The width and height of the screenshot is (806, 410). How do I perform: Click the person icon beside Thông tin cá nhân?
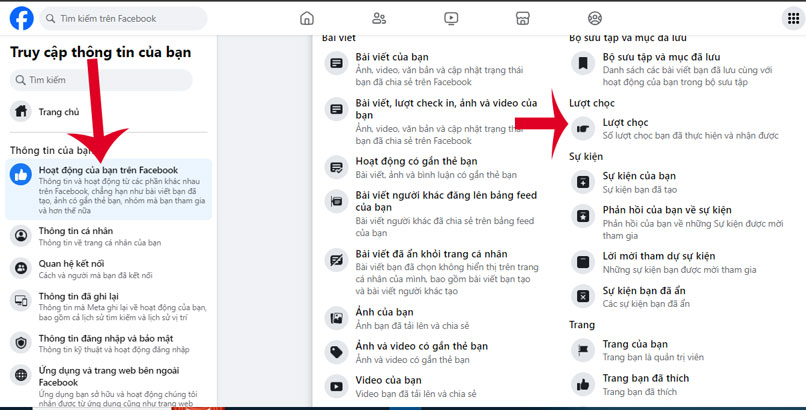coord(21,236)
